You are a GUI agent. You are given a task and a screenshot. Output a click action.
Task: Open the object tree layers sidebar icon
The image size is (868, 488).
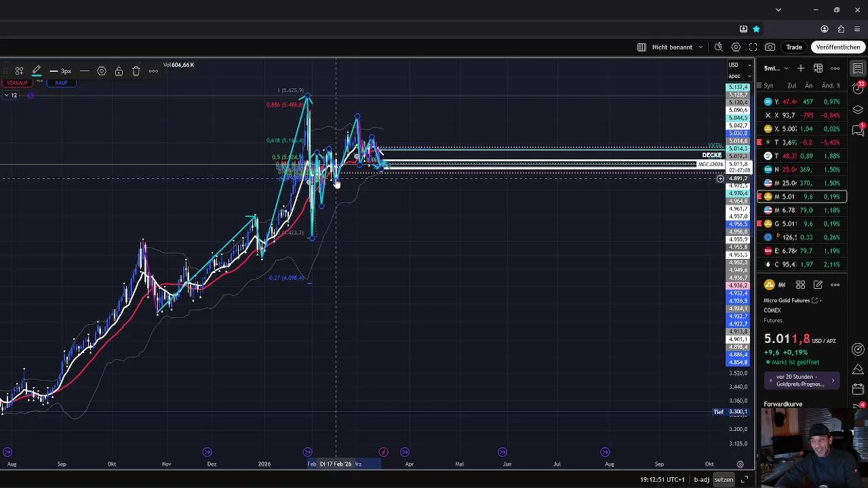(x=858, y=110)
